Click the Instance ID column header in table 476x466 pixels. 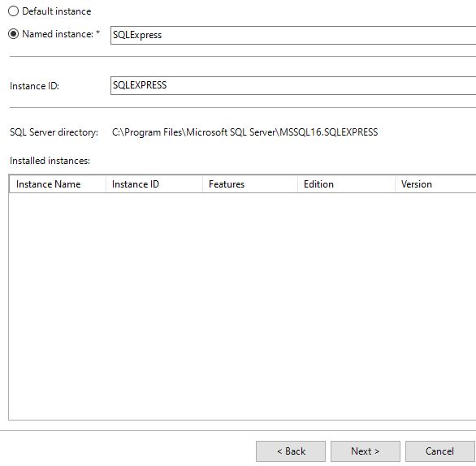click(x=154, y=184)
